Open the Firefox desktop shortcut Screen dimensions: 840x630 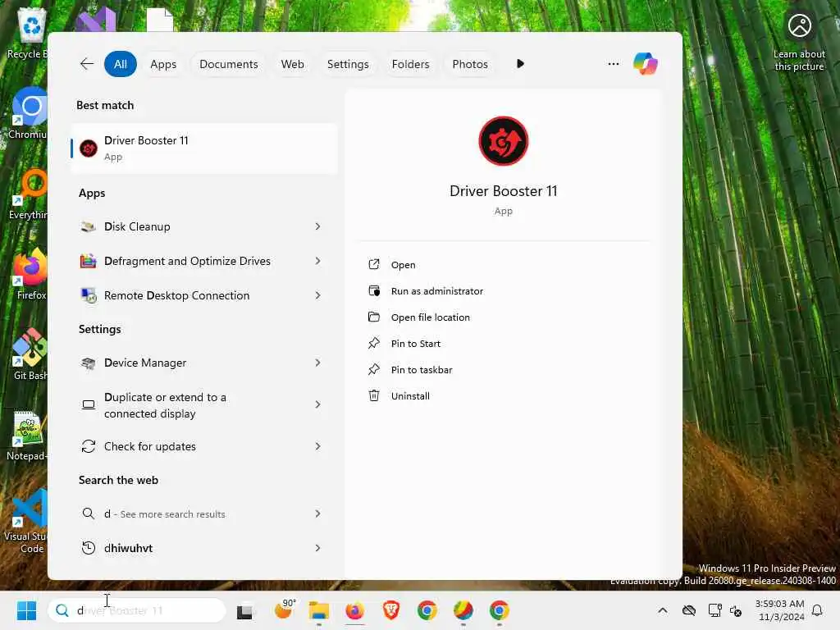[30, 273]
